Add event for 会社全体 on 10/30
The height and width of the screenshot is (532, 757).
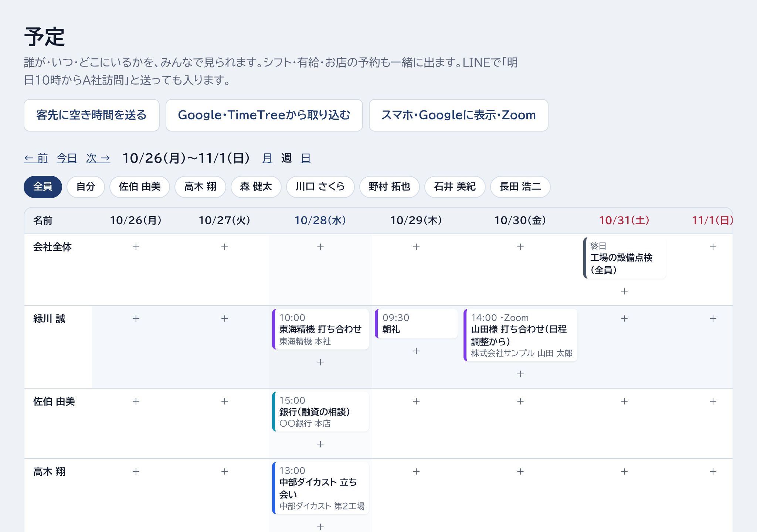520,247
